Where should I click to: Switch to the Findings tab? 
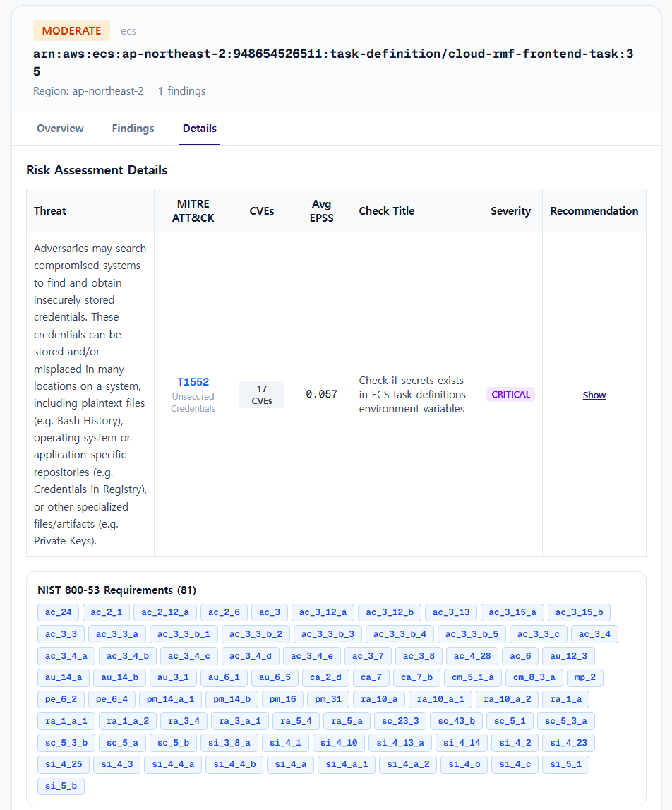133,128
